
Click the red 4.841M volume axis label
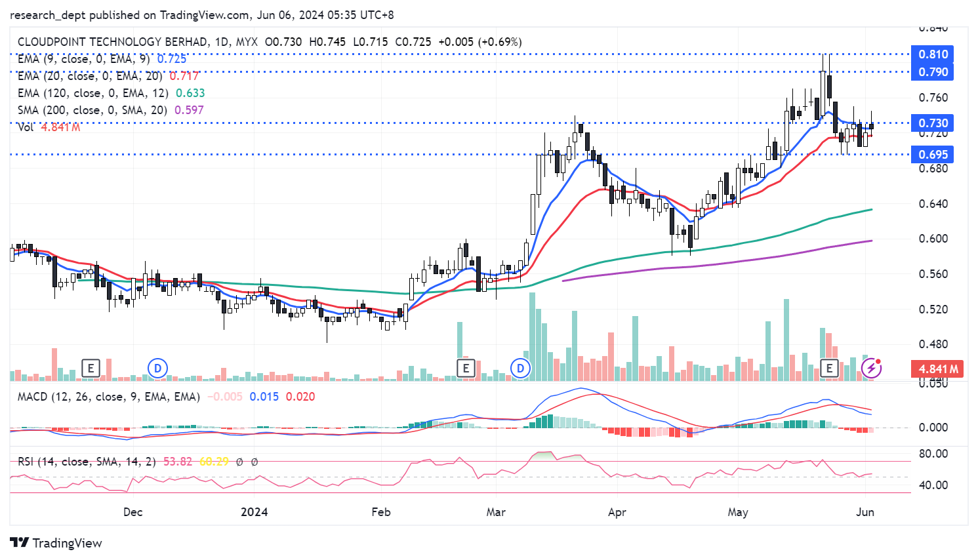click(x=936, y=369)
